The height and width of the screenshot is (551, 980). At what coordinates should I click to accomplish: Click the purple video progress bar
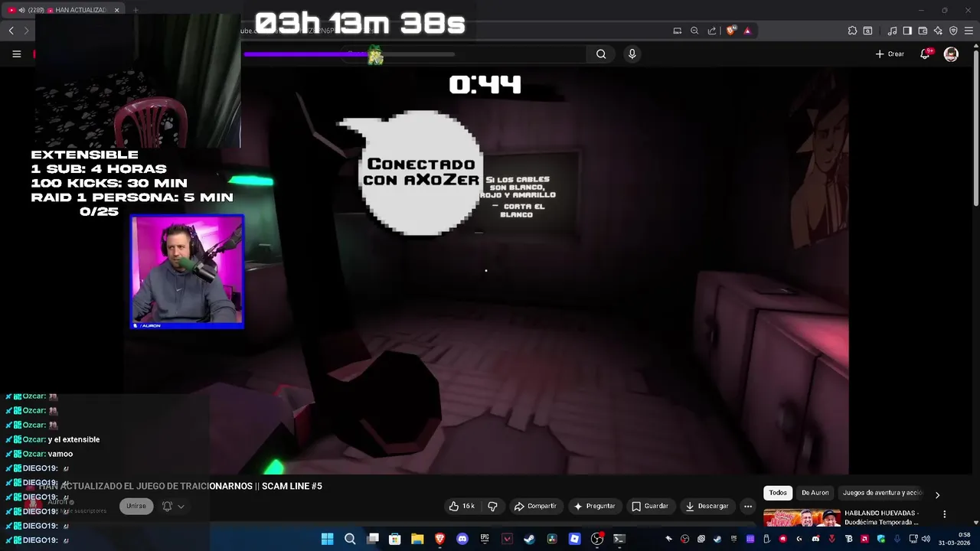349,54
